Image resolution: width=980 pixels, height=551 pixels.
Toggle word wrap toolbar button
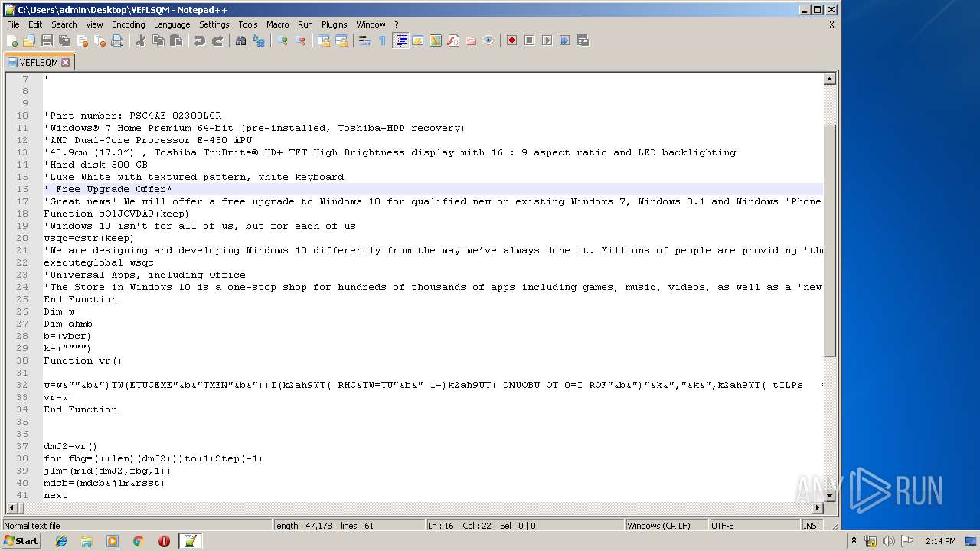365,41
